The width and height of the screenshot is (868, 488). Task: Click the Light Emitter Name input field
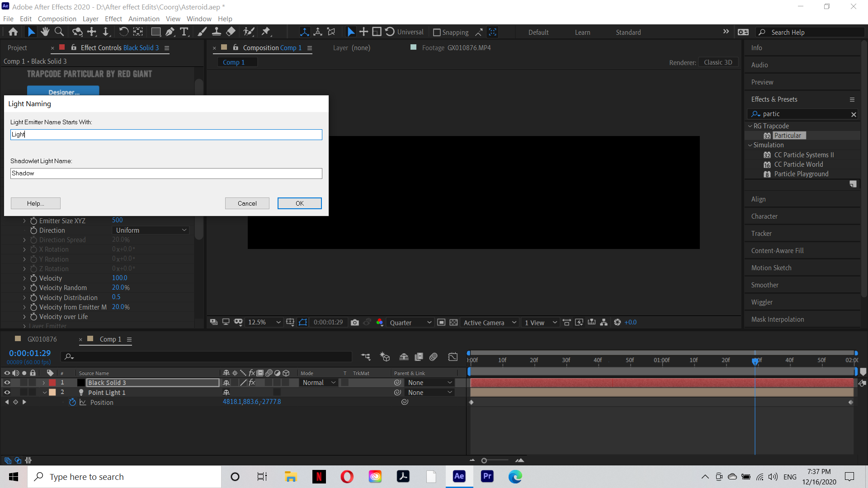166,134
